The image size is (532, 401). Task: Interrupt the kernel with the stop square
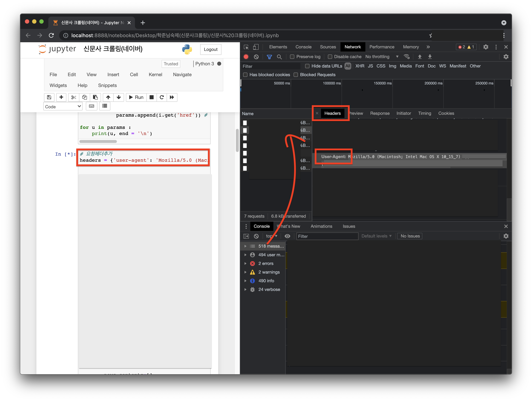pyautogui.click(x=151, y=97)
